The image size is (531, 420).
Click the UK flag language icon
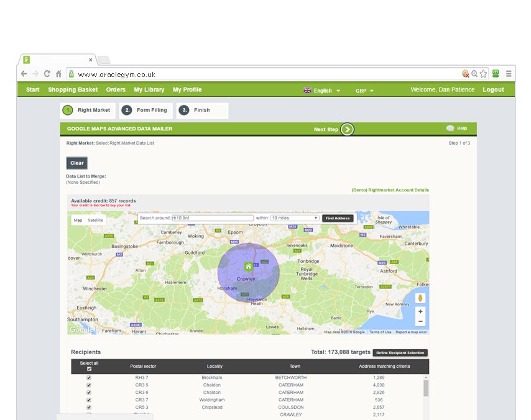click(307, 90)
